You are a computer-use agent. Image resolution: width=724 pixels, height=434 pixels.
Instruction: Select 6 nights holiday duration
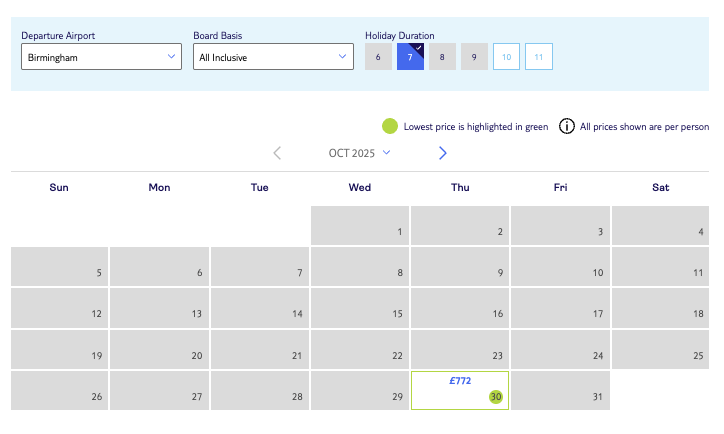click(x=378, y=57)
